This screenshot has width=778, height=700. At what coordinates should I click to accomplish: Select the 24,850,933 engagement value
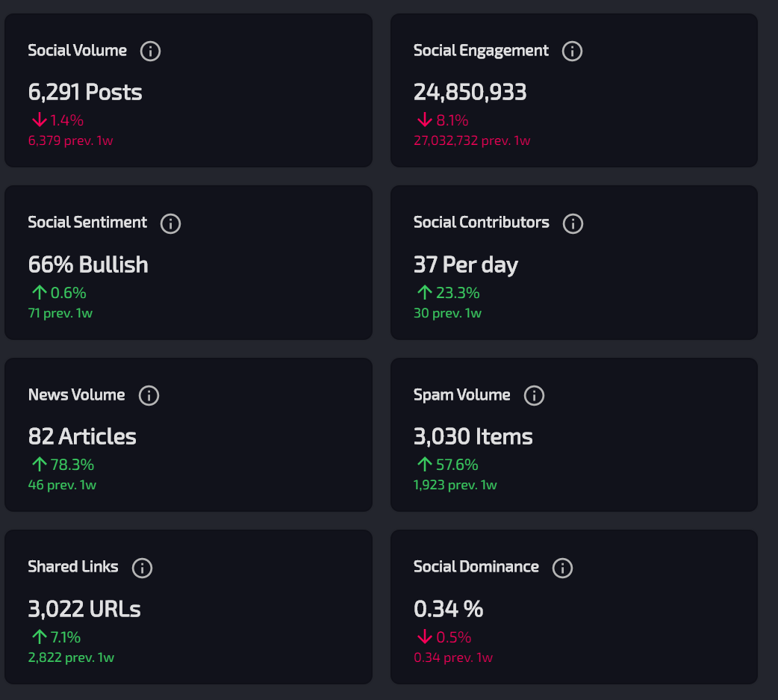click(x=470, y=93)
